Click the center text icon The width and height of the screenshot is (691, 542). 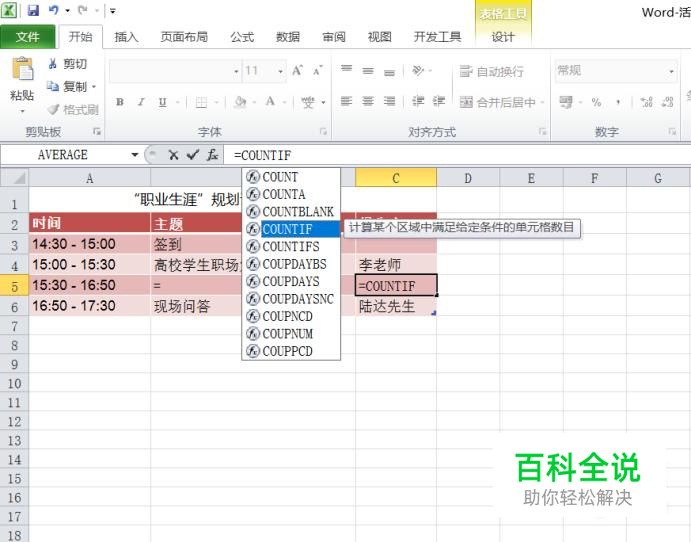coord(368,102)
